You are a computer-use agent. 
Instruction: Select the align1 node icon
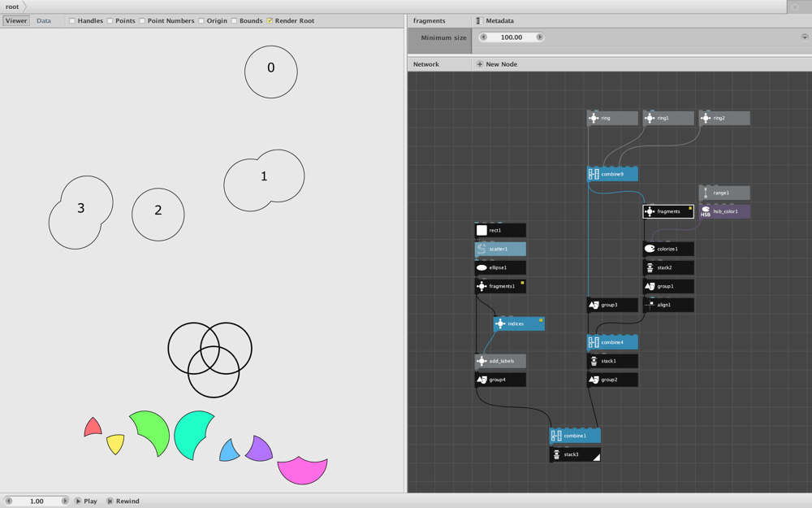pyautogui.click(x=650, y=305)
